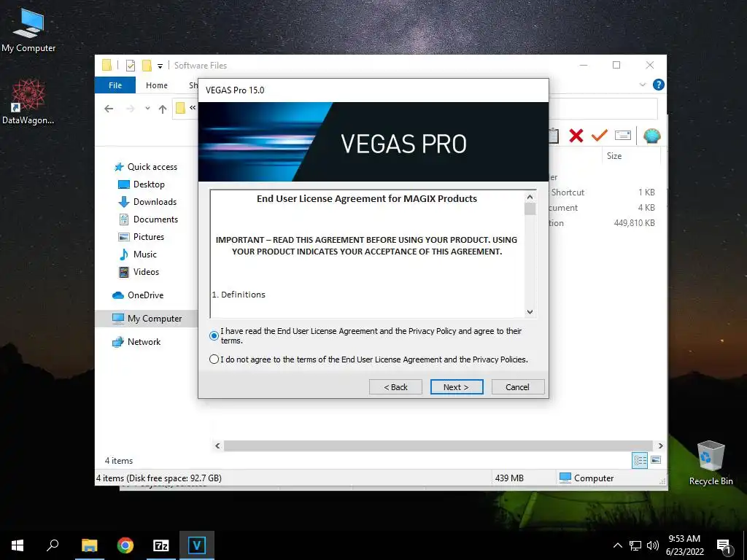Select the agree to license terms radio button
Image resolution: width=747 pixels, height=560 pixels.
click(214, 335)
